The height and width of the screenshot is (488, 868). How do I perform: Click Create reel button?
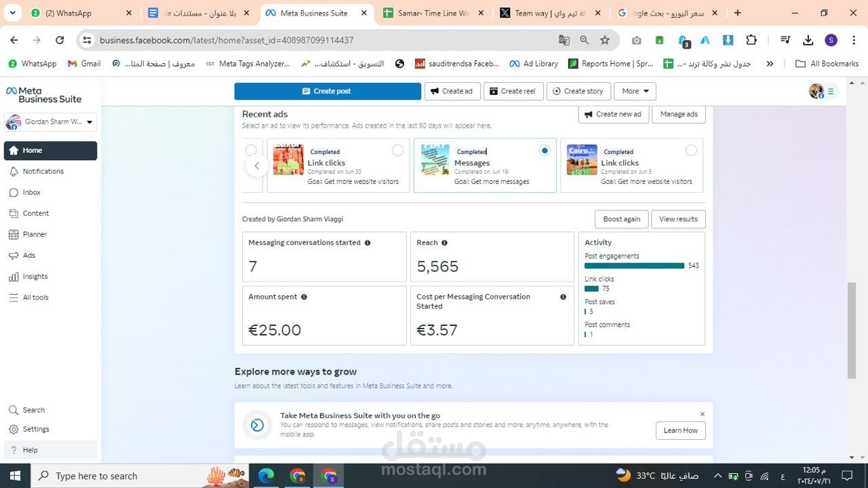pyautogui.click(x=513, y=91)
